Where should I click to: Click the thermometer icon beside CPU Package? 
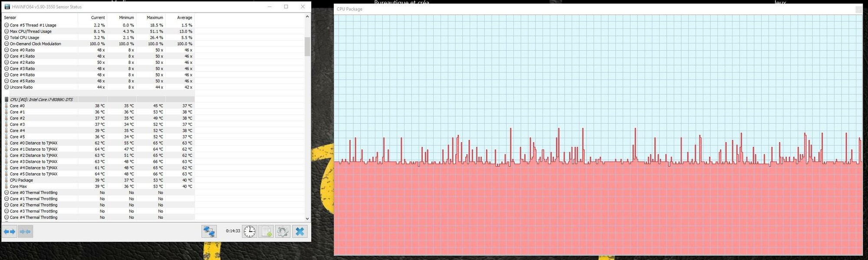(7, 180)
